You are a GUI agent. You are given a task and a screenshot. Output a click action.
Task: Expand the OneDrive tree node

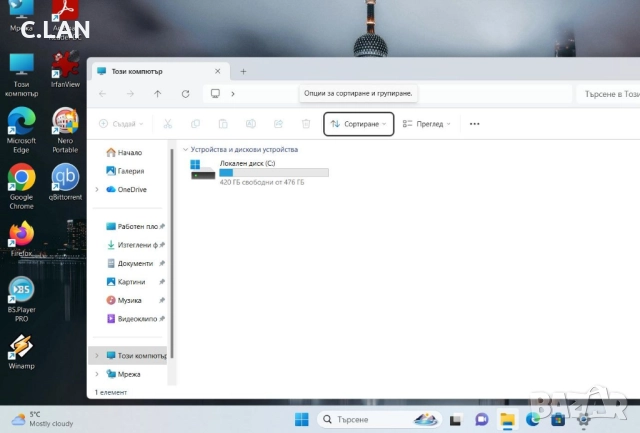[x=97, y=189]
